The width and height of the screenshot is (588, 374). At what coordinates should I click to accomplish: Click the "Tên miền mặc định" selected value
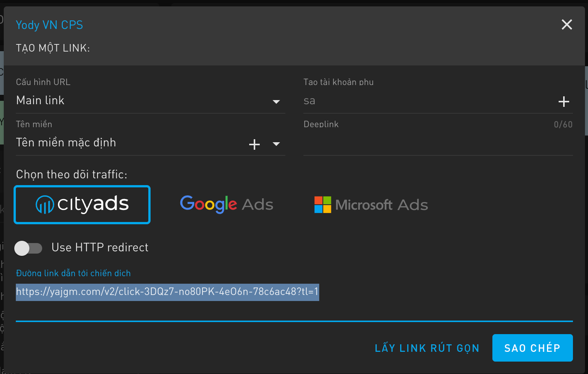coord(66,143)
